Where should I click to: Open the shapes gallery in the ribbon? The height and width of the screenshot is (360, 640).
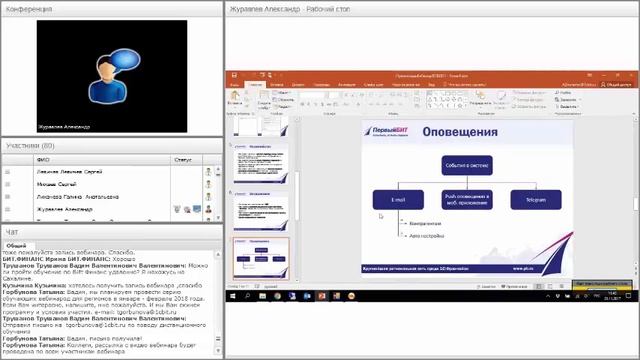click(x=447, y=100)
